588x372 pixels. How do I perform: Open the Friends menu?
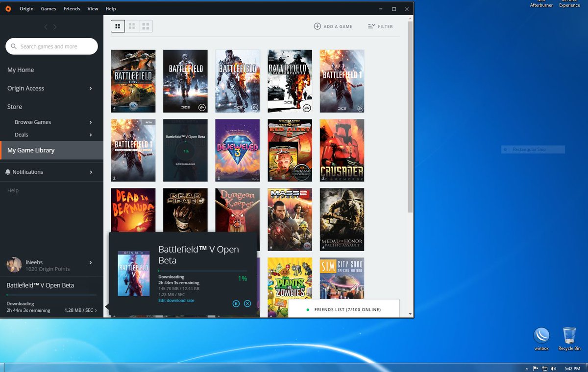coord(72,9)
